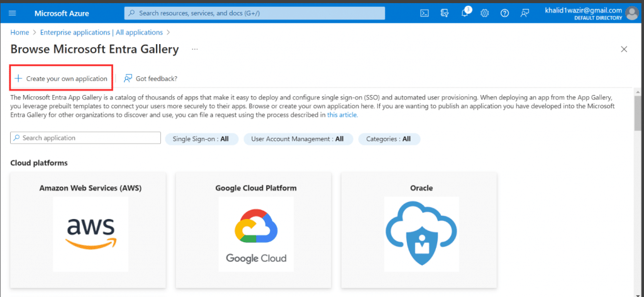Click the Got feedback person icon

click(x=128, y=79)
